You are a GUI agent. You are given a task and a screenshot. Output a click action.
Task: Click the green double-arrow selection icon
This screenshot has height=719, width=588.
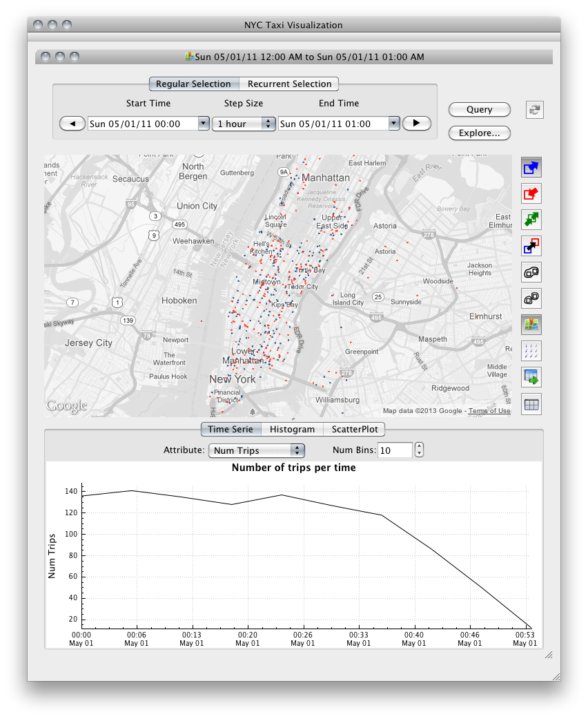[x=531, y=220]
